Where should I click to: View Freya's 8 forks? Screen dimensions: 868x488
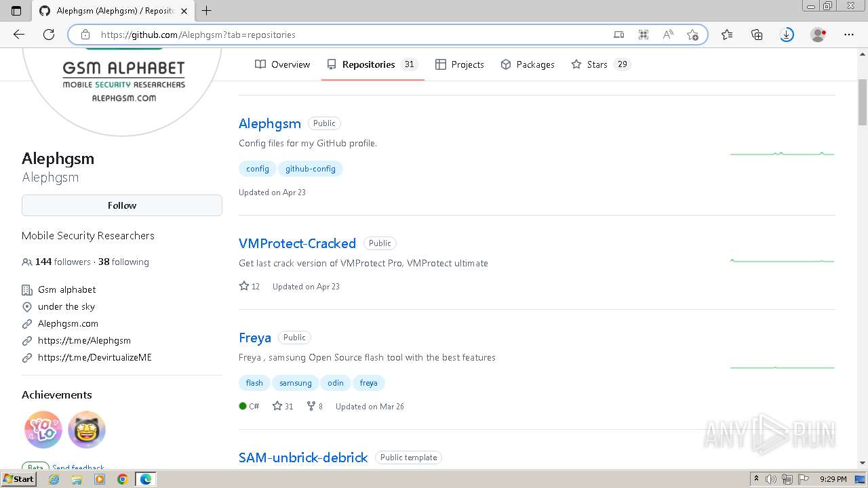pos(315,407)
